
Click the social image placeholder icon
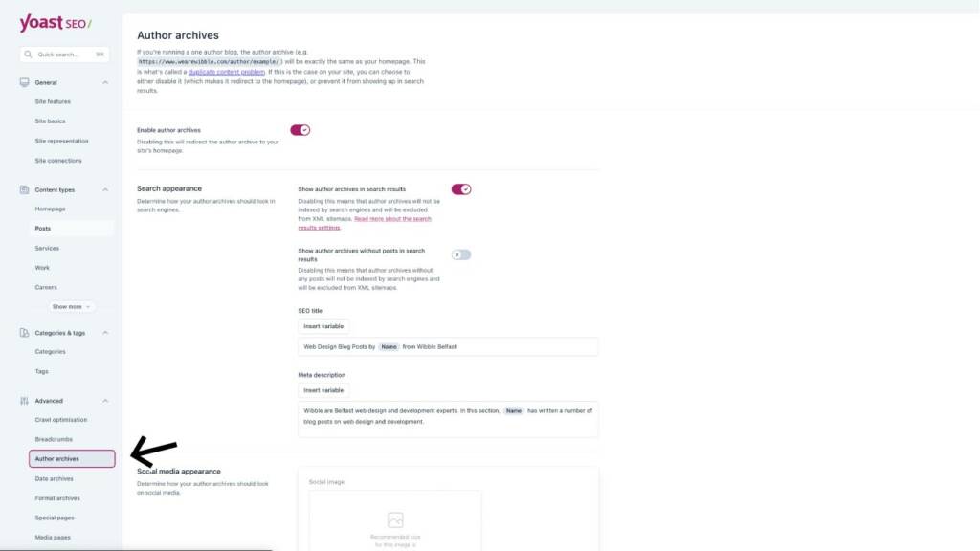(395, 520)
